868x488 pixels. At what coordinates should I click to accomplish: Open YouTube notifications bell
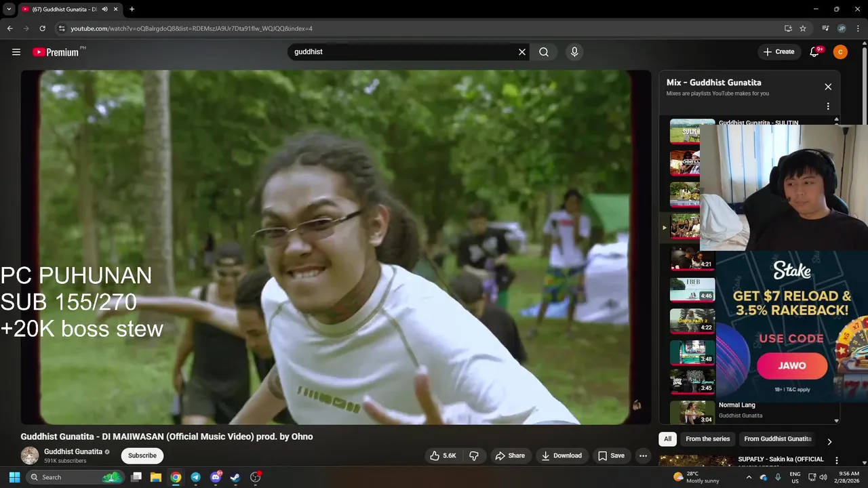[816, 52]
